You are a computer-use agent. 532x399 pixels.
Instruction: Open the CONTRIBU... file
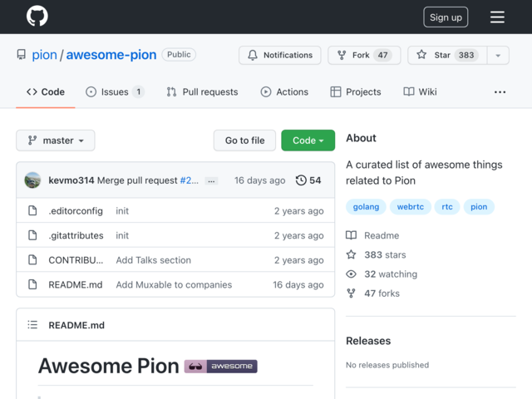point(76,260)
